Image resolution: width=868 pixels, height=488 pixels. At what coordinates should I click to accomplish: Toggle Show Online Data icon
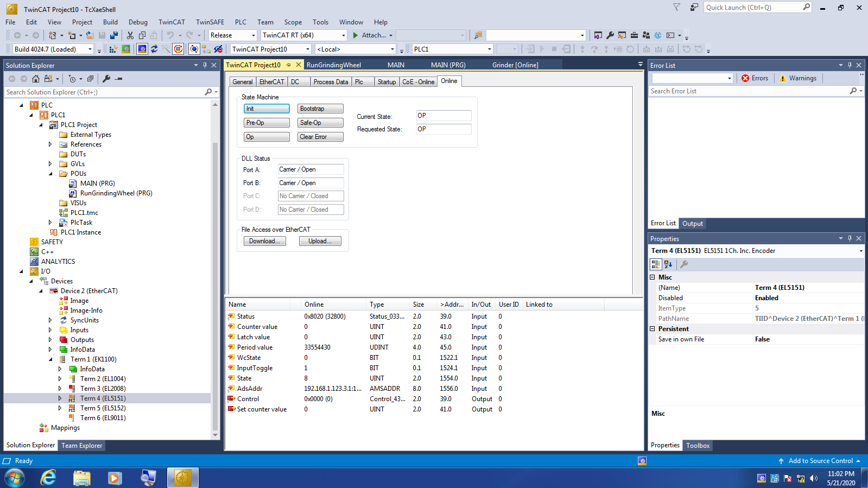pyautogui.click(x=194, y=49)
